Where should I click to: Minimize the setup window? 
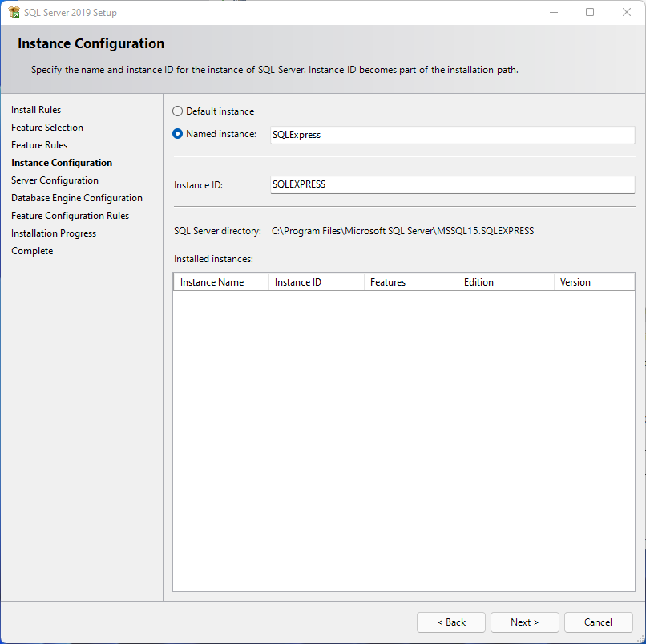tap(554, 12)
